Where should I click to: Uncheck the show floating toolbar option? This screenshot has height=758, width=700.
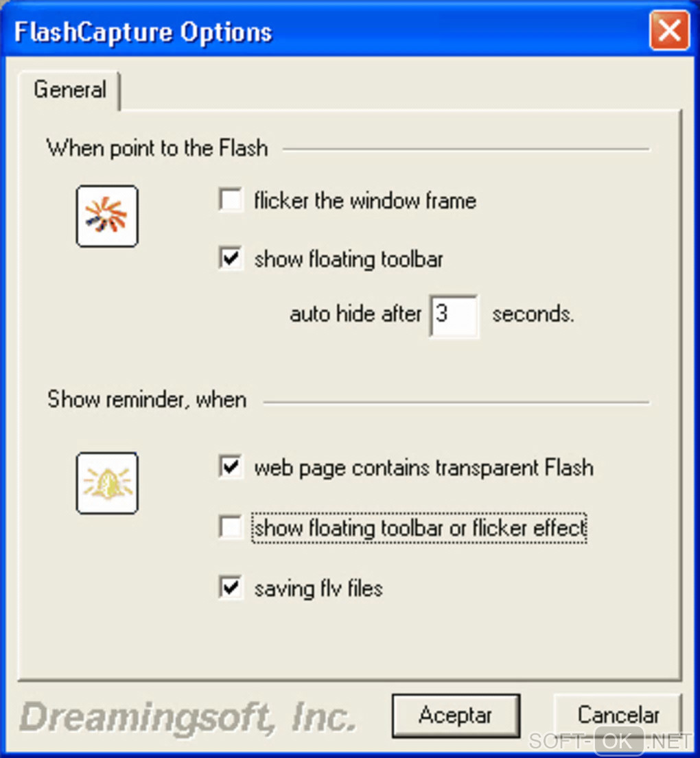click(231, 259)
